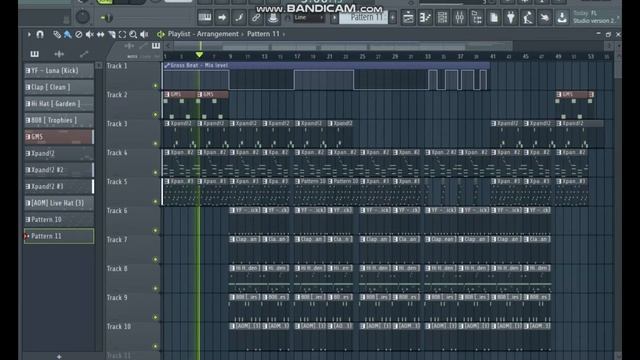Mute Track 2 with green dot
The height and width of the screenshot is (360, 640).
(x=155, y=115)
